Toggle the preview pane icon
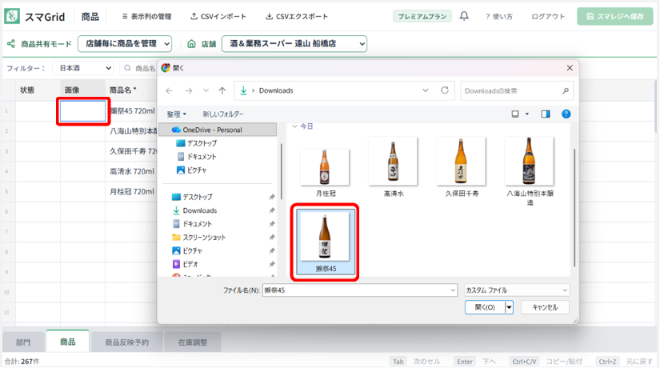Image resolution: width=660 pixels, height=368 pixels. (546, 114)
